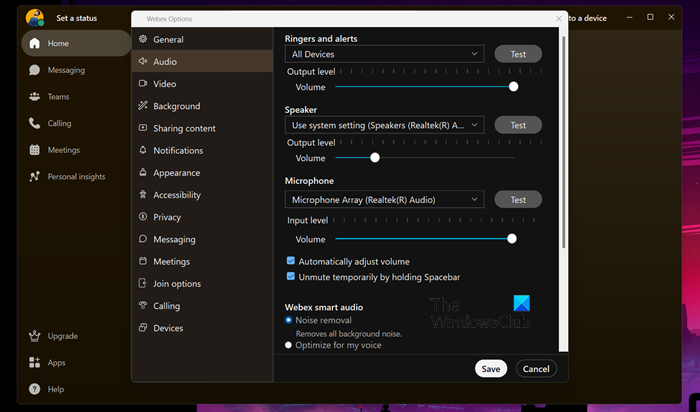Screen dimensions: 700x412
Task: Open Help question mark icon
Action: click(34, 389)
